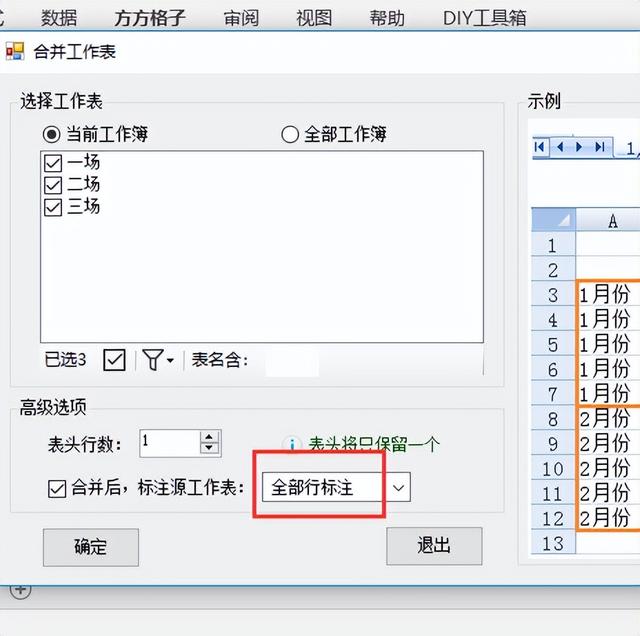640x636 pixels.
Task: Click the 合并工作表 dialog title icon
Action: click(15, 51)
